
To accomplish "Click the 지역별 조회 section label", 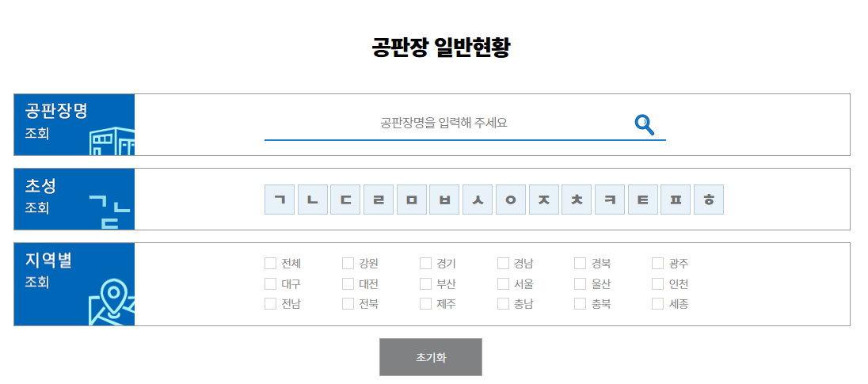I will (x=48, y=270).
